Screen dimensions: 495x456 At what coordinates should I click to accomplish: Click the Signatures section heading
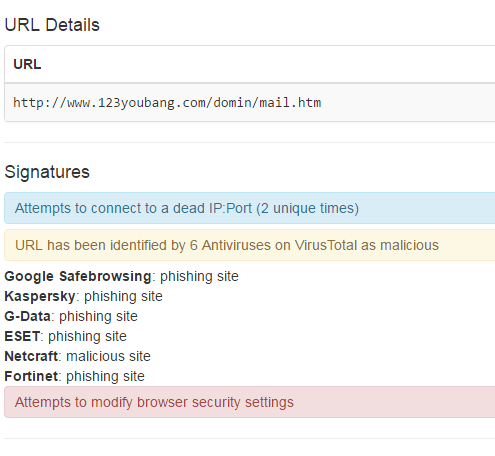pos(47,172)
